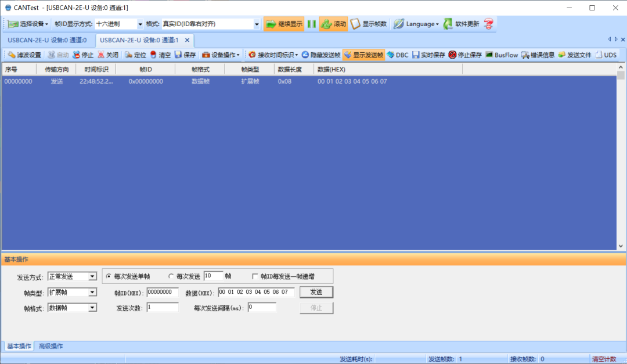Viewport: 627px width, 364px height.
Task: Click the 发送 send button
Action: coord(316,292)
